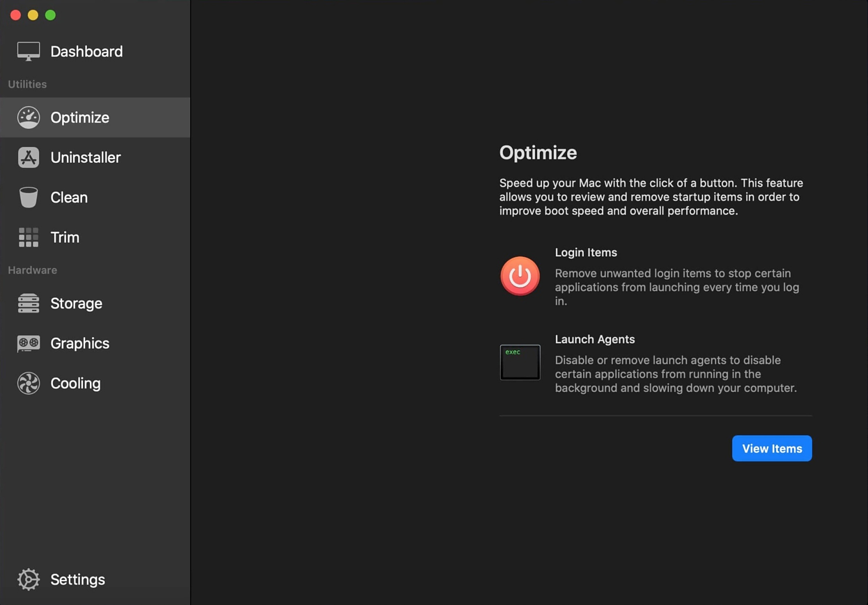The image size is (868, 605).
Task: Click the 'Disable or remove launch agents' text
Action: coord(676,374)
